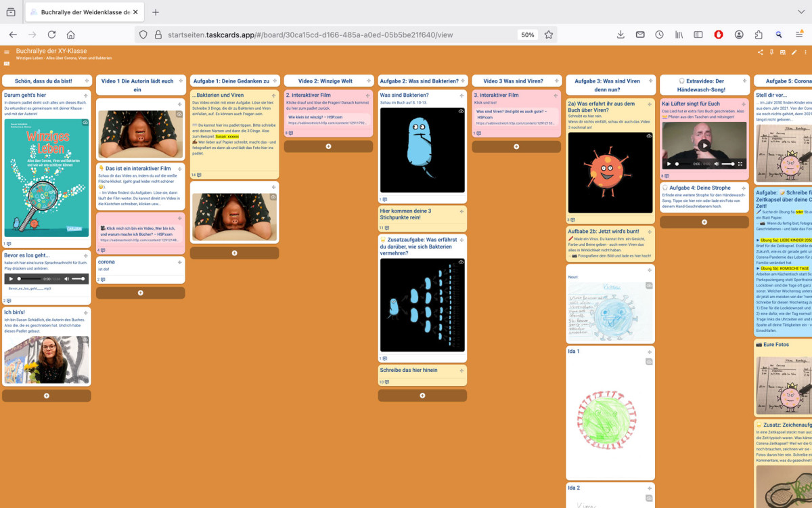Screen dimensions: 812x508
Task: Open comments on the 'corona' card
Action: [x=102, y=280]
